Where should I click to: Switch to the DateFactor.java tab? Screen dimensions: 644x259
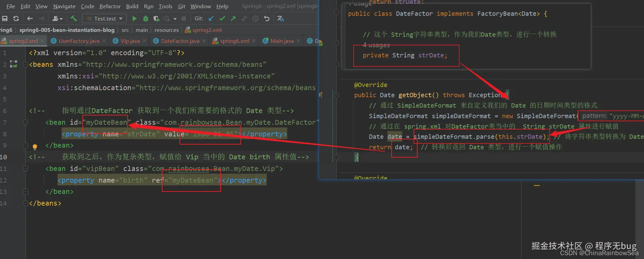point(180,41)
